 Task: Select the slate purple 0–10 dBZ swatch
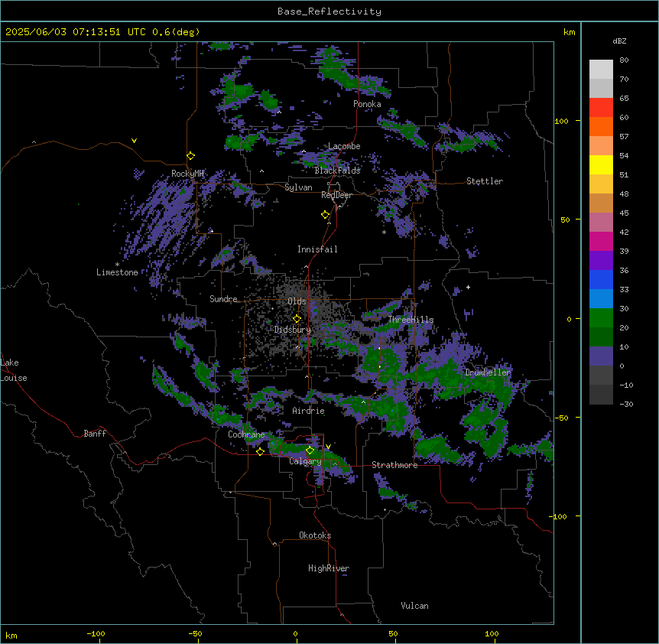pyautogui.click(x=601, y=356)
